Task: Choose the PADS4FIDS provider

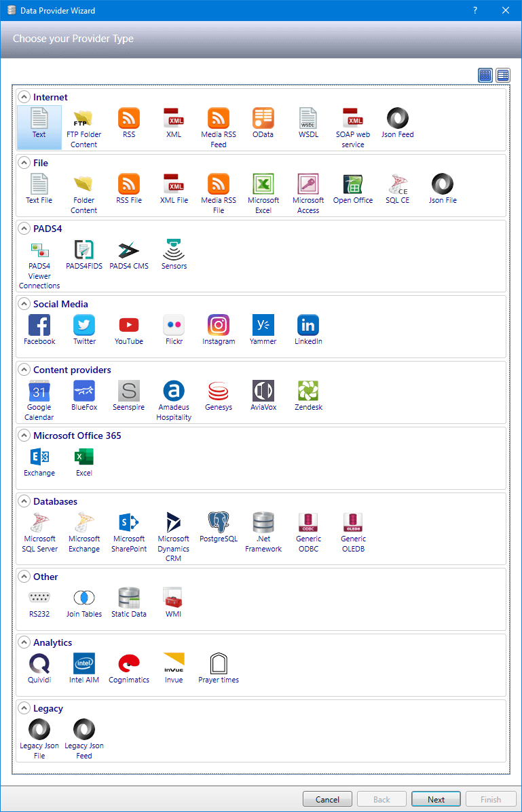Action: coord(84,255)
